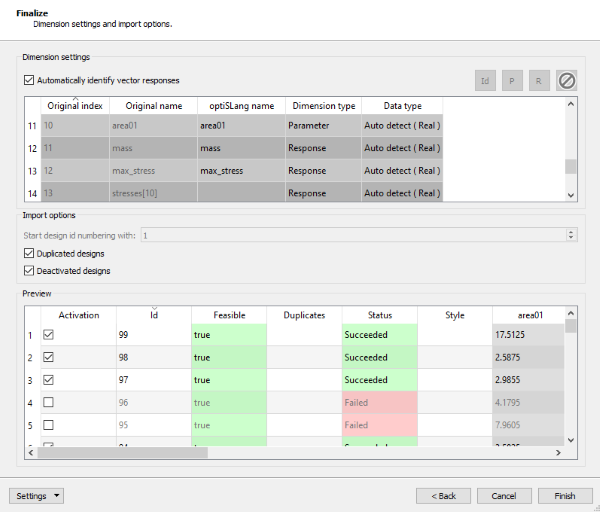
Task: Click empty optiSLang name cell for stresses[10]
Action: tap(241, 192)
